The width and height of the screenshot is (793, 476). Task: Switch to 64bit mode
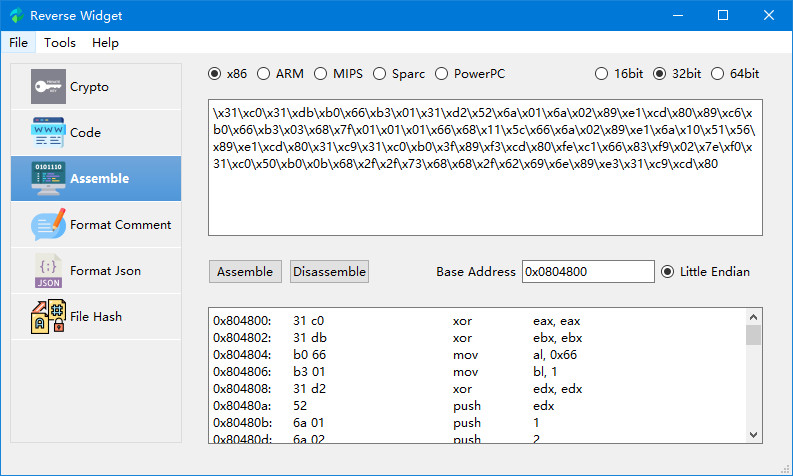pos(717,74)
